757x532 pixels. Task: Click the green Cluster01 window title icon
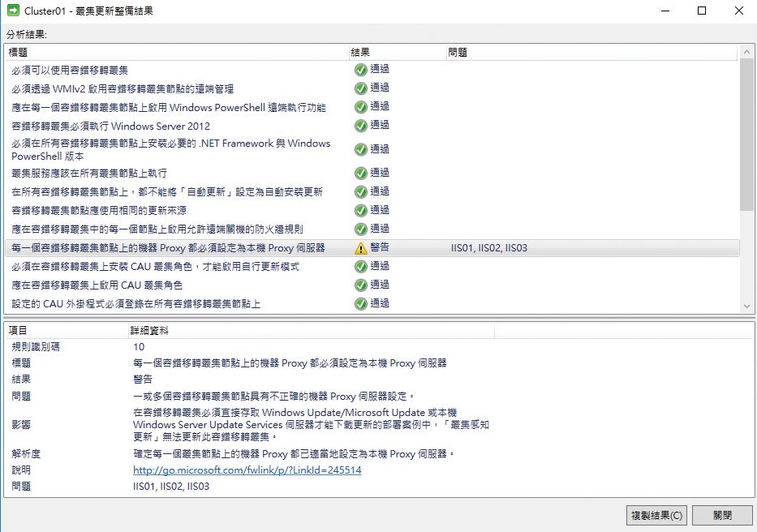coord(13,11)
